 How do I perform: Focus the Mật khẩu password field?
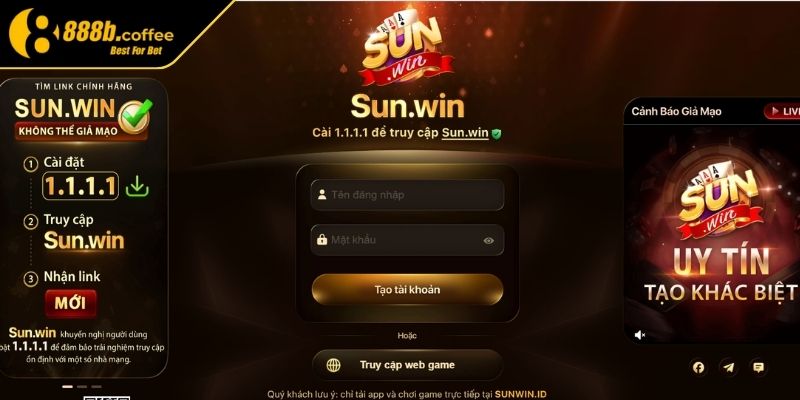point(407,240)
